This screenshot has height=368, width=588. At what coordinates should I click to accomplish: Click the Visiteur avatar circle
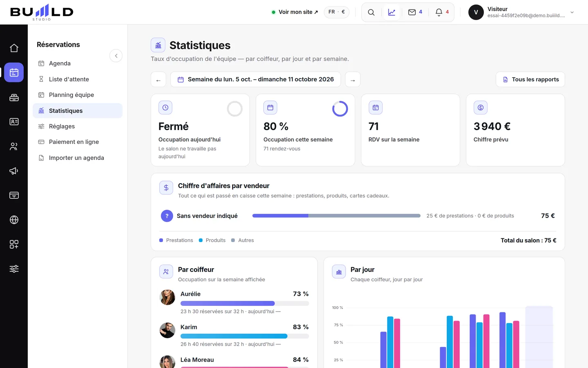tap(476, 12)
